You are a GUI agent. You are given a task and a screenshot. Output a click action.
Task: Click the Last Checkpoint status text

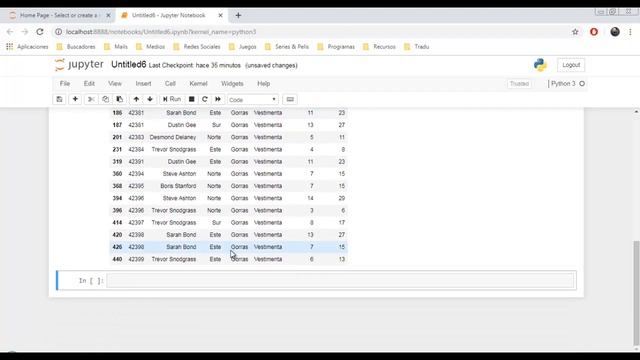pyautogui.click(x=195, y=65)
